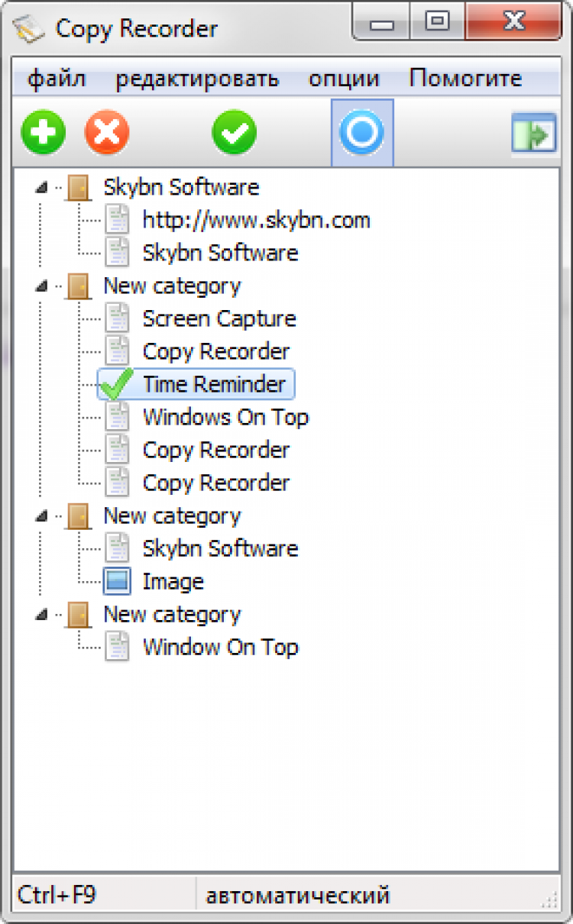Collapse the New category containing Screen Capture
This screenshot has width=573, height=924.
(41, 286)
